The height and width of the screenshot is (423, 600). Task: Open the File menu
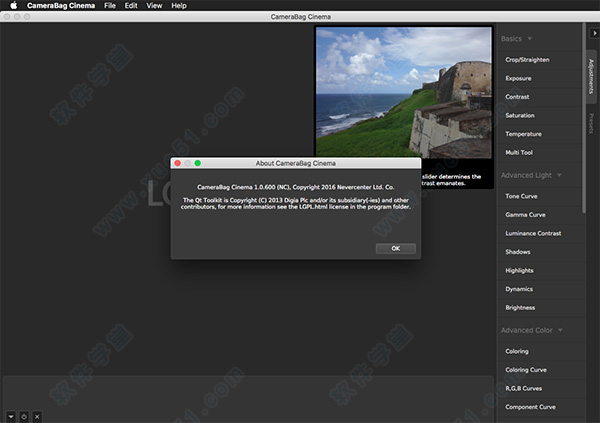pyautogui.click(x=110, y=5)
